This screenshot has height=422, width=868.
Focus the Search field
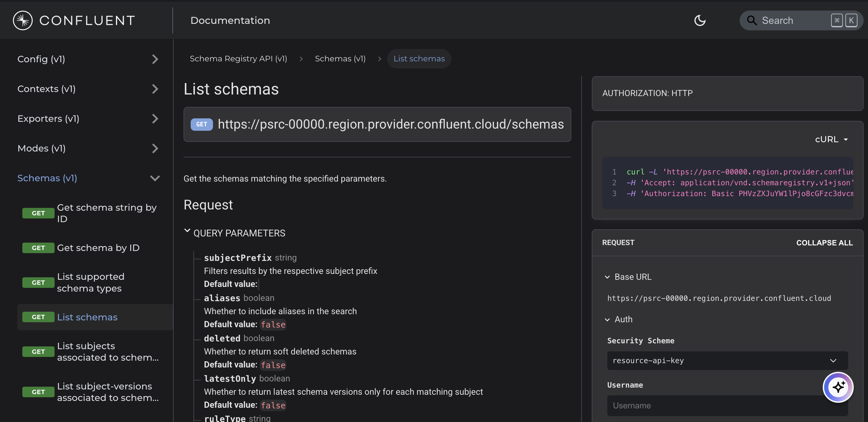tap(801, 20)
